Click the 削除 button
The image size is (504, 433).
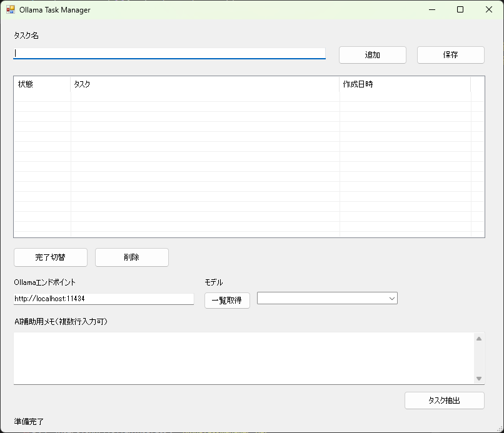coord(131,257)
